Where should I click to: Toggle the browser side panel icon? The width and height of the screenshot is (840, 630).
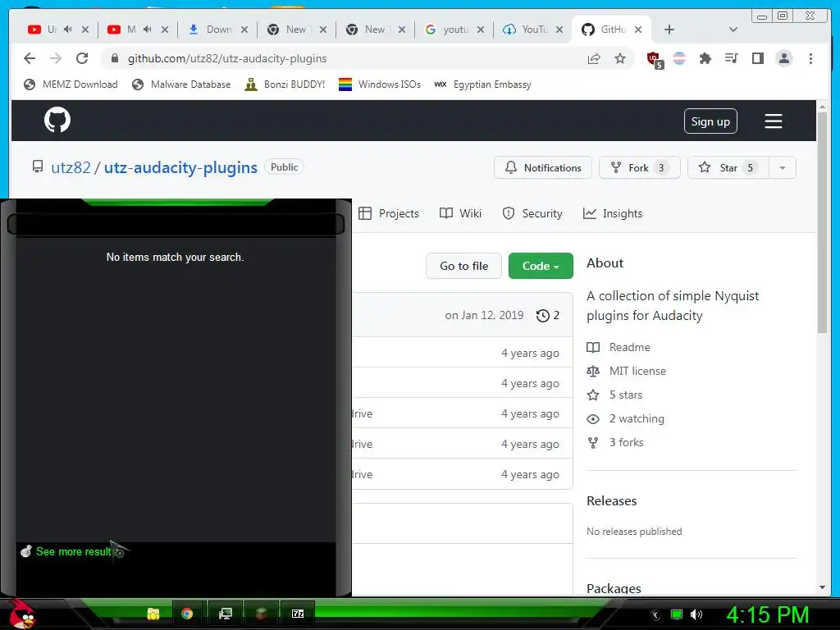(757, 58)
